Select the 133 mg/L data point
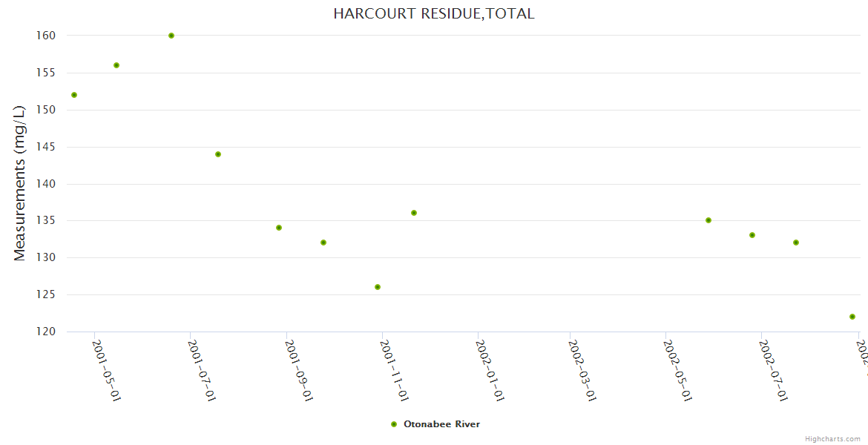The height and width of the screenshot is (445, 868). [752, 235]
